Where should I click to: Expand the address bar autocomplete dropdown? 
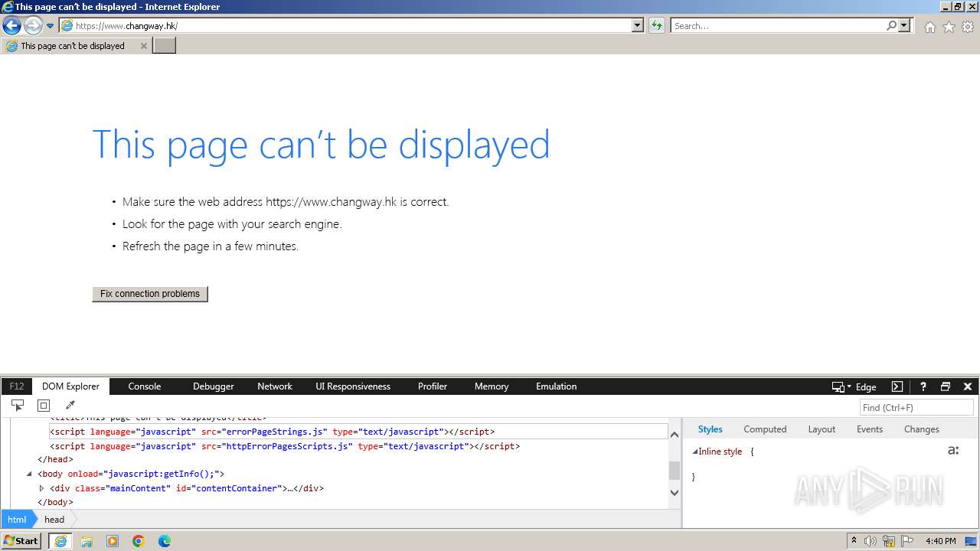coord(637,25)
